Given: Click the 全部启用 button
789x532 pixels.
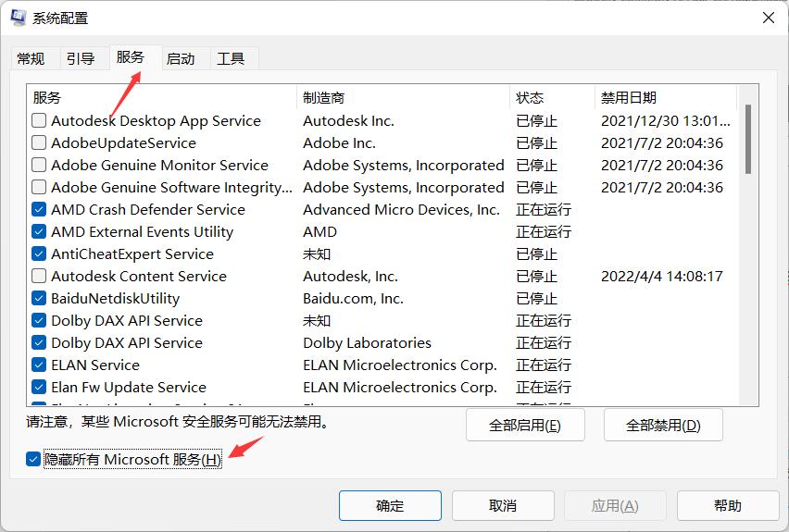Looking at the screenshot, I should tap(525, 426).
